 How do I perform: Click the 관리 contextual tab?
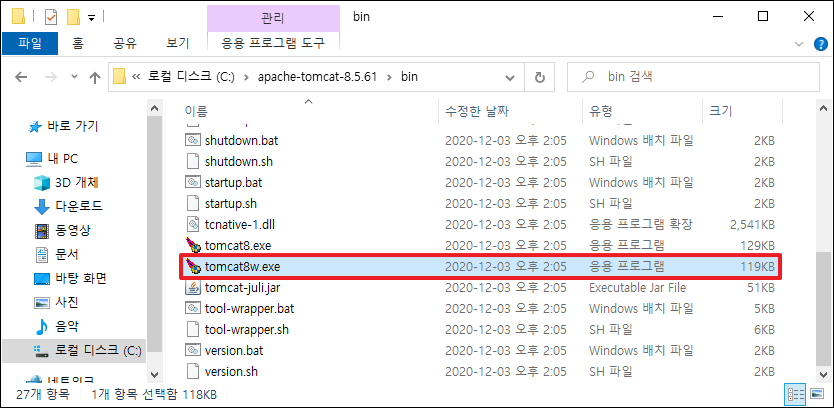tap(273, 18)
